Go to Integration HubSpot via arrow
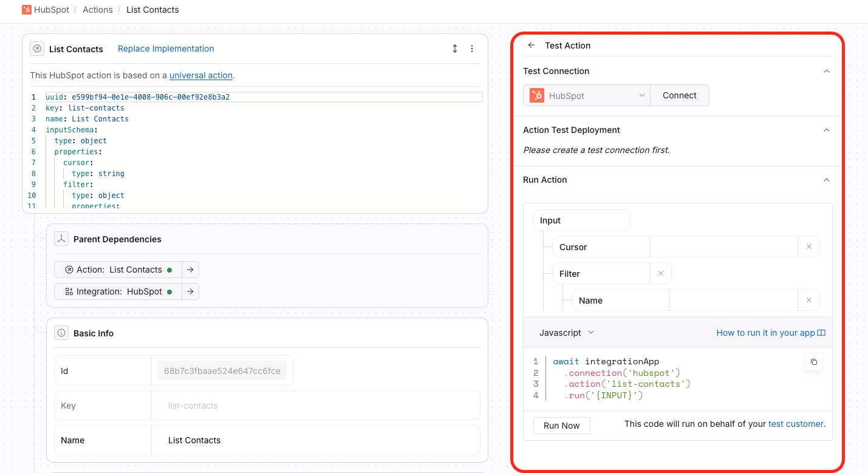Screen dimensions: 868x473 coord(190,291)
